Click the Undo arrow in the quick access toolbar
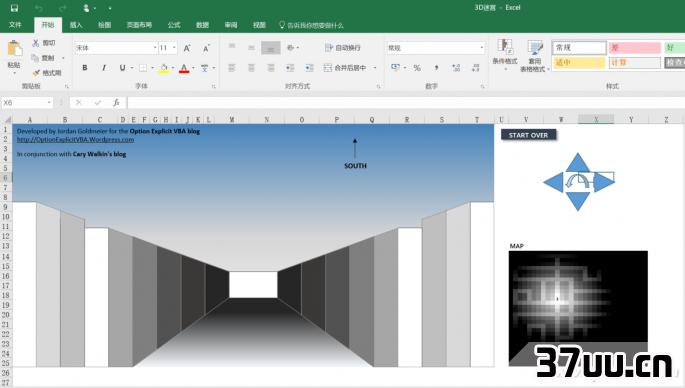 tap(39, 8)
